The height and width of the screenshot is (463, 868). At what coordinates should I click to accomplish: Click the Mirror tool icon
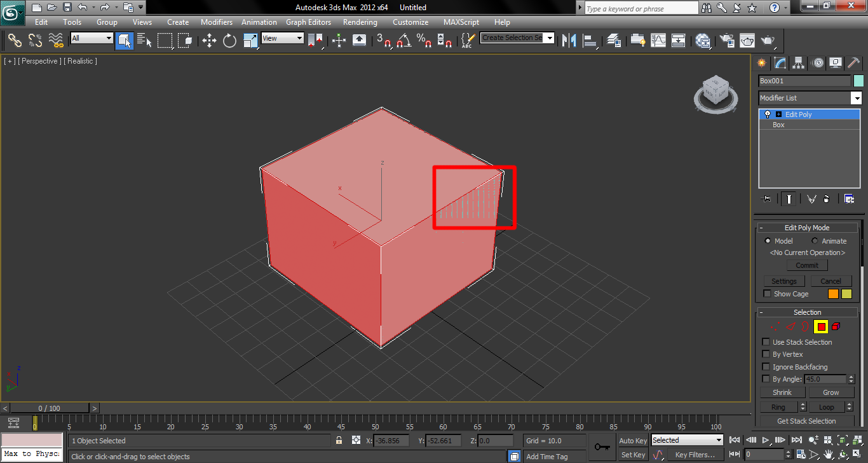click(569, 40)
